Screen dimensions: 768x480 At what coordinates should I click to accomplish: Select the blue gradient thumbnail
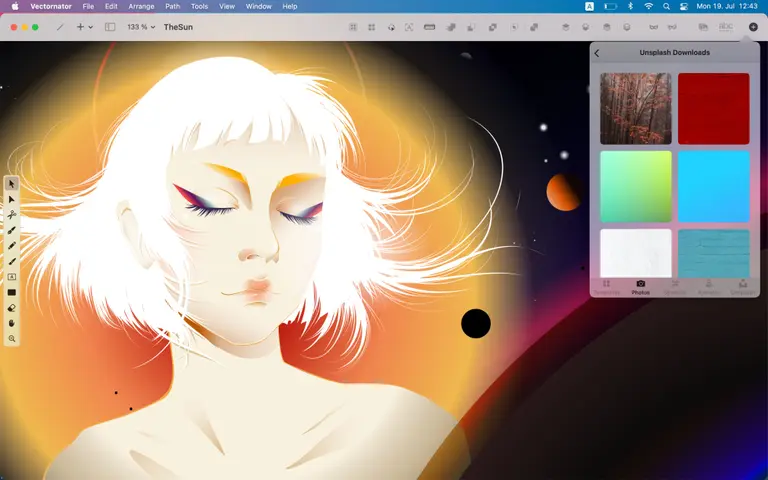[714, 187]
